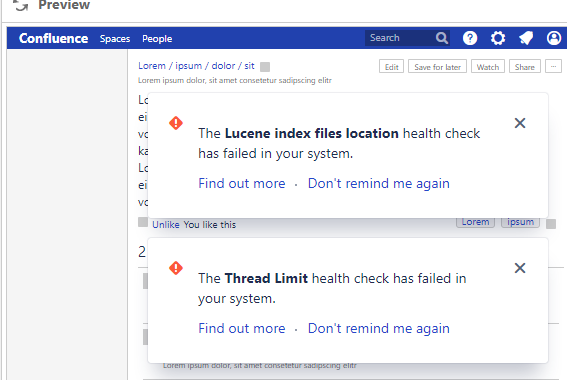Open the notifications icon
The width and height of the screenshot is (567, 380).
[x=526, y=38]
